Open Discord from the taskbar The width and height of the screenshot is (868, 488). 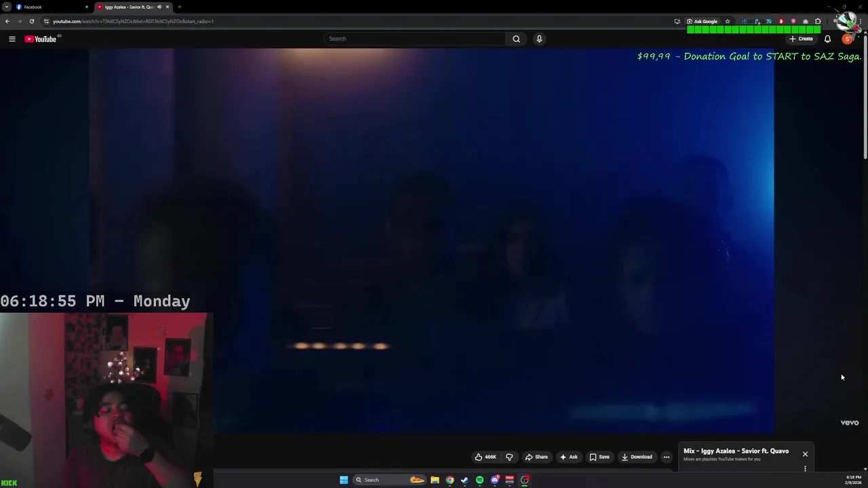494,480
